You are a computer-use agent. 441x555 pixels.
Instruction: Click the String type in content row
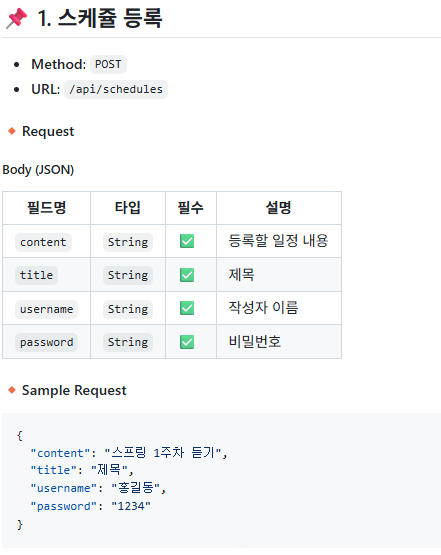(128, 242)
